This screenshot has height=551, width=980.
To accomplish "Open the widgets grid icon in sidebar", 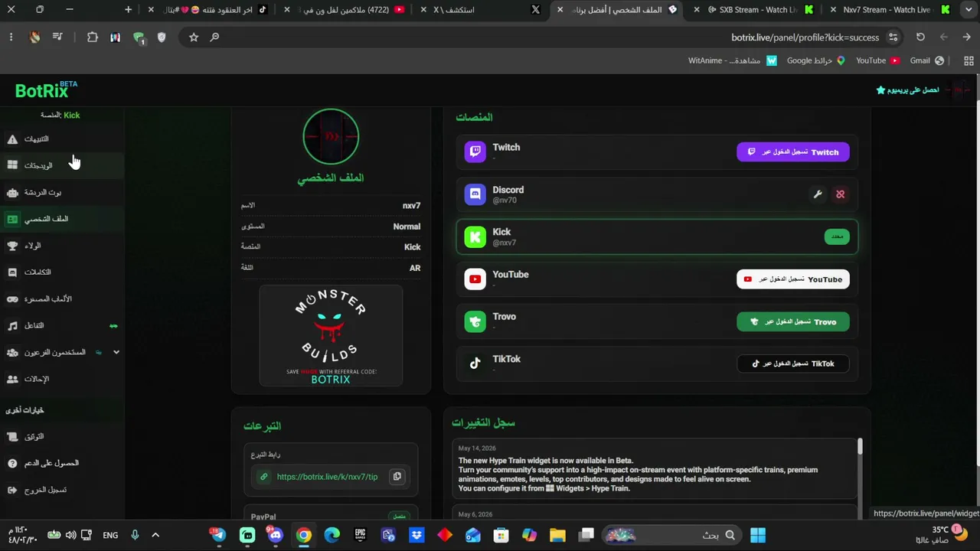I will coord(12,165).
